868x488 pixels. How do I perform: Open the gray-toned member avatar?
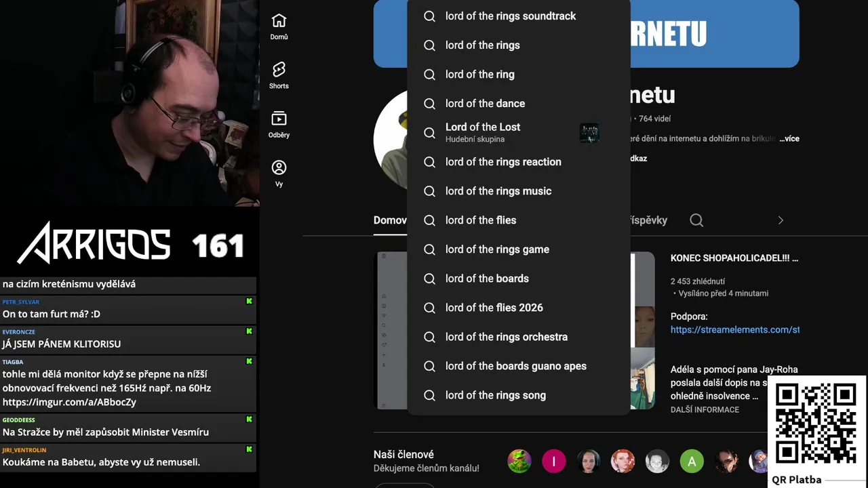657,462
